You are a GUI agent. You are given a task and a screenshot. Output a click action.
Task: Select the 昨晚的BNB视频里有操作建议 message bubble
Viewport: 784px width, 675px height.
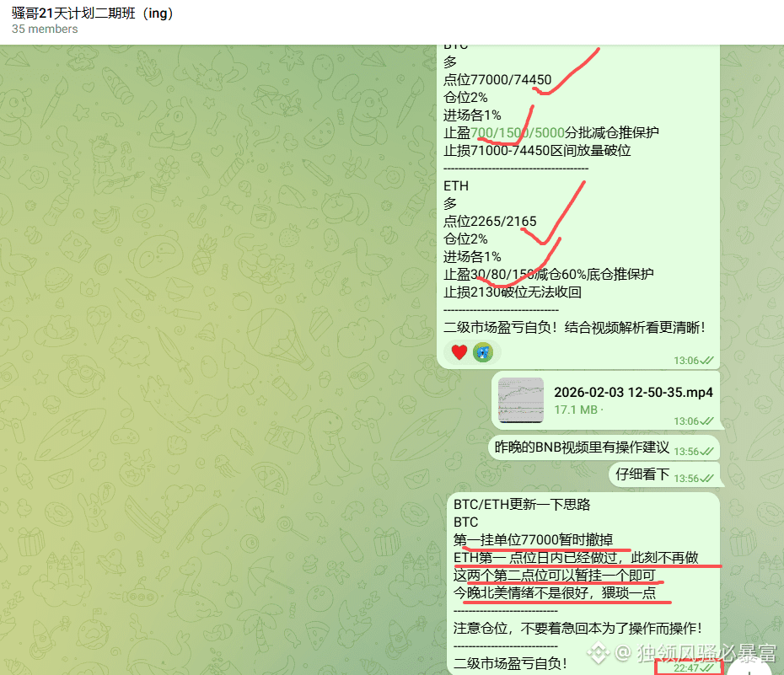[582, 447]
